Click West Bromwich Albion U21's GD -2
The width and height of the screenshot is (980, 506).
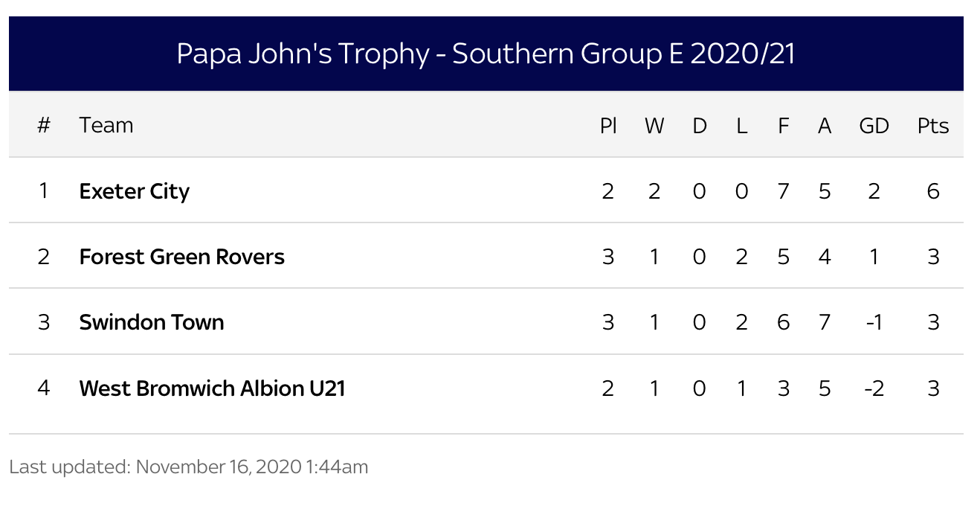click(874, 388)
